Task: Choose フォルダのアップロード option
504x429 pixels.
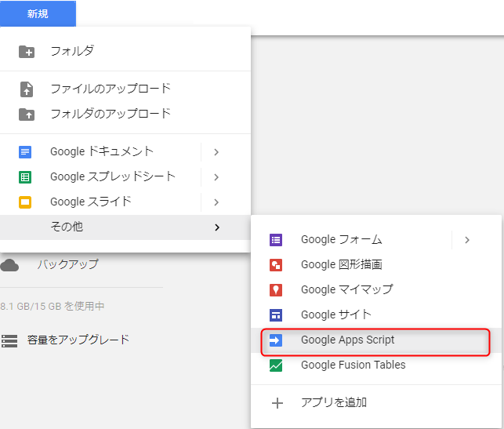Action: coord(111,114)
